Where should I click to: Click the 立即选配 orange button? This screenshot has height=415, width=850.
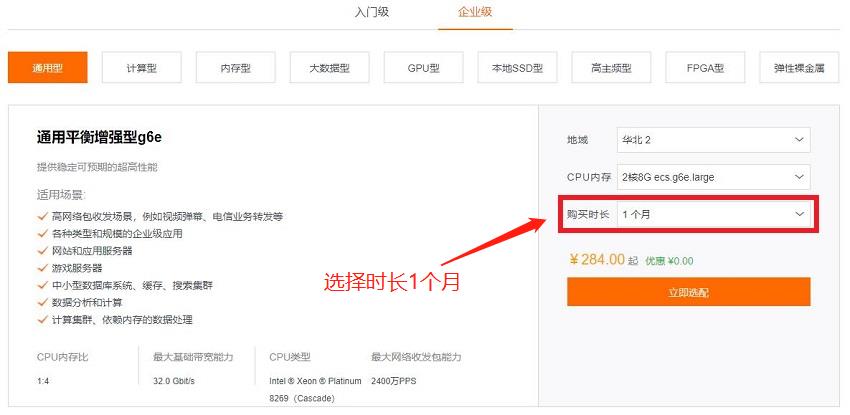[x=688, y=292]
